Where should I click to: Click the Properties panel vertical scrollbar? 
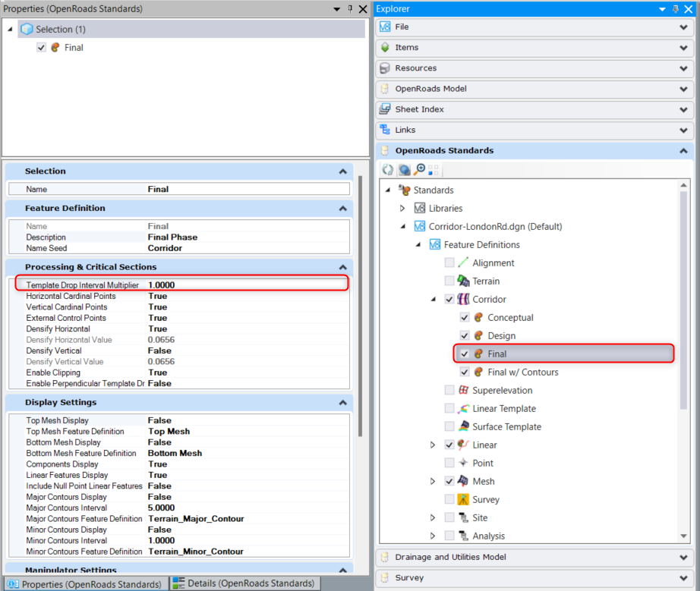click(x=361, y=307)
